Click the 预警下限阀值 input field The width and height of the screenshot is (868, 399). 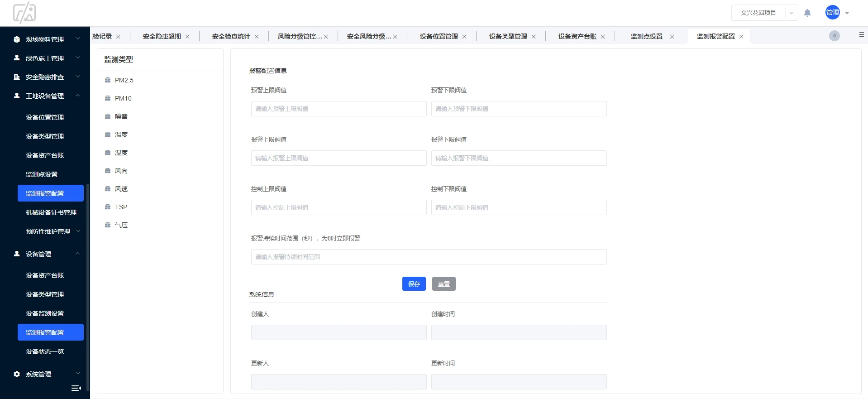click(519, 109)
